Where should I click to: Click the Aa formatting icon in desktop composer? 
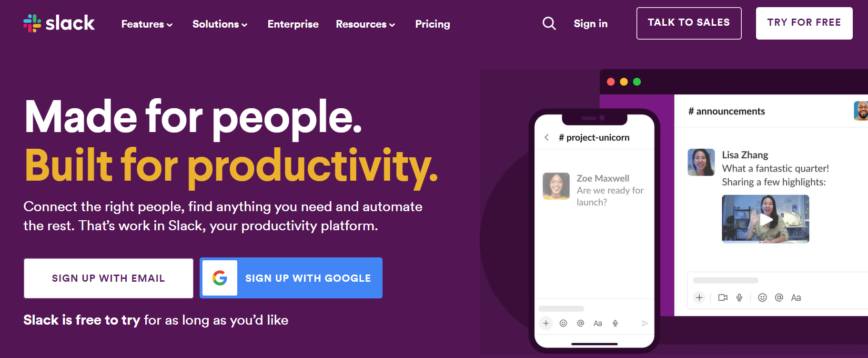pyautogui.click(x=796, y=297)
